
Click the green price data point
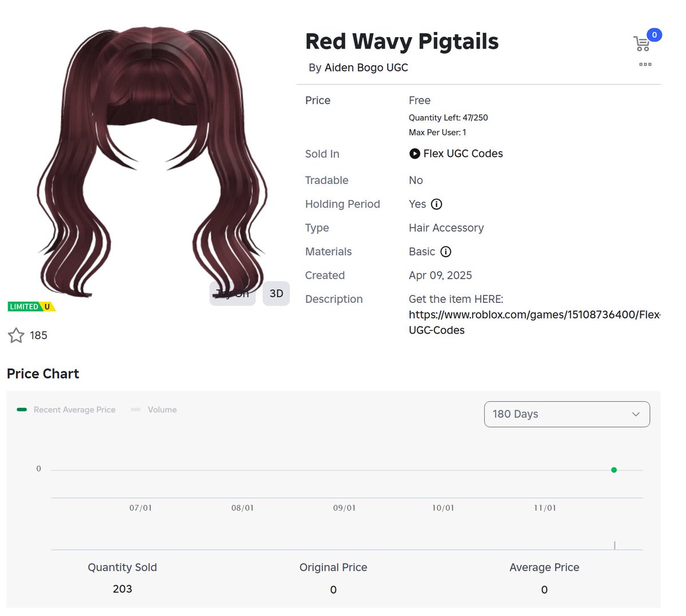[x=614, y=470]
